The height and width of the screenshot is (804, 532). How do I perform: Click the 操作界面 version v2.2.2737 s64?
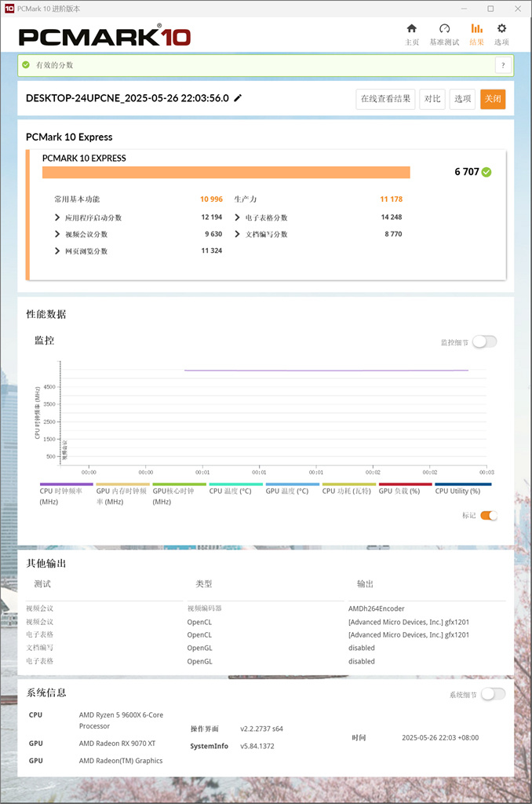coord(261,729)
